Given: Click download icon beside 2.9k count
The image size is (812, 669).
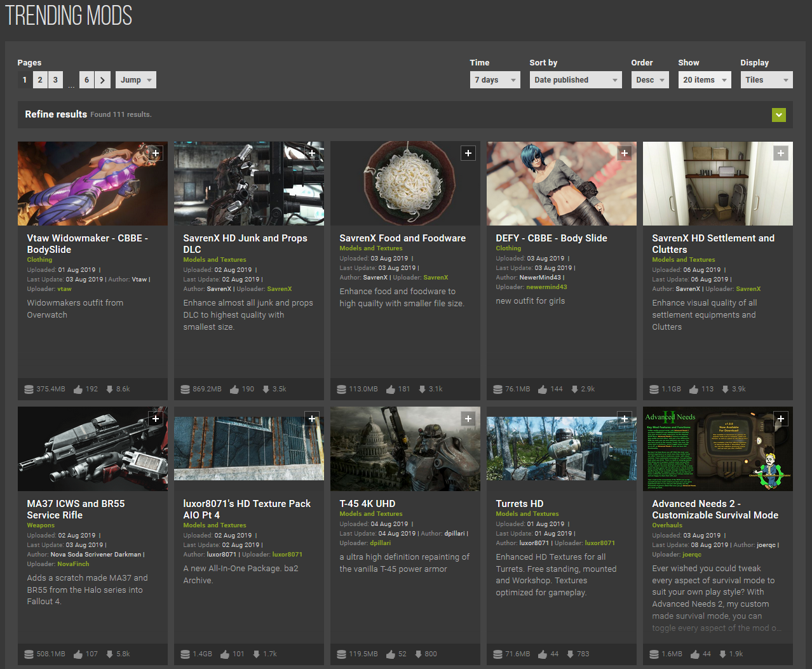Looking at the screenshot, I should pos(574,389).
